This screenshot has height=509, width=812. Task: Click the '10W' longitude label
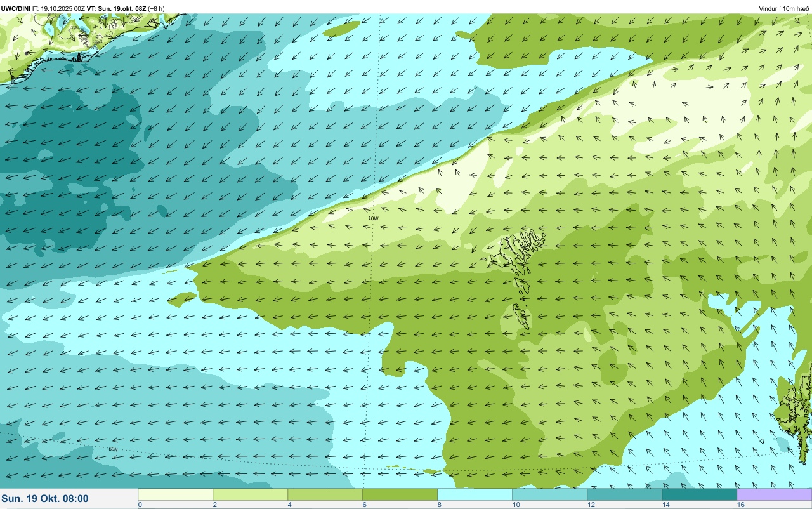click(x=373, y=218)
